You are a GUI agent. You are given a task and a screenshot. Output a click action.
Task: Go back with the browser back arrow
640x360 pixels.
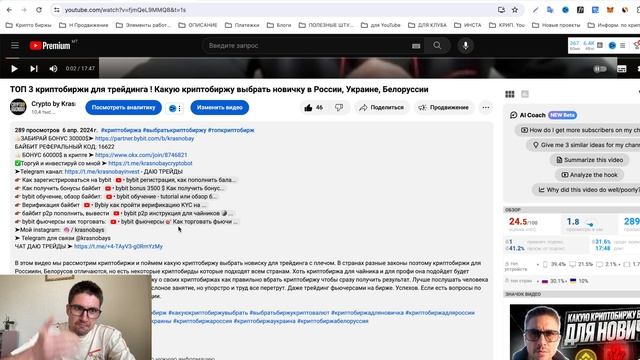point(9,10)
